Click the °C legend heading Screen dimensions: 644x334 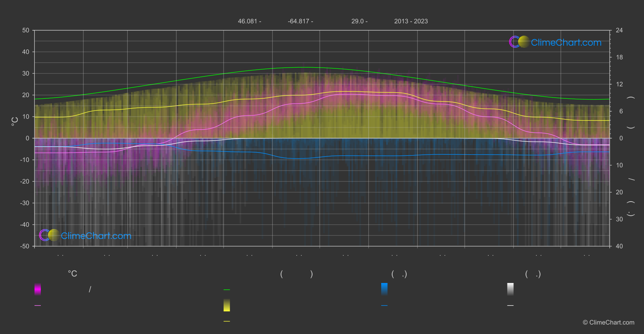click(x=72, y=274)
